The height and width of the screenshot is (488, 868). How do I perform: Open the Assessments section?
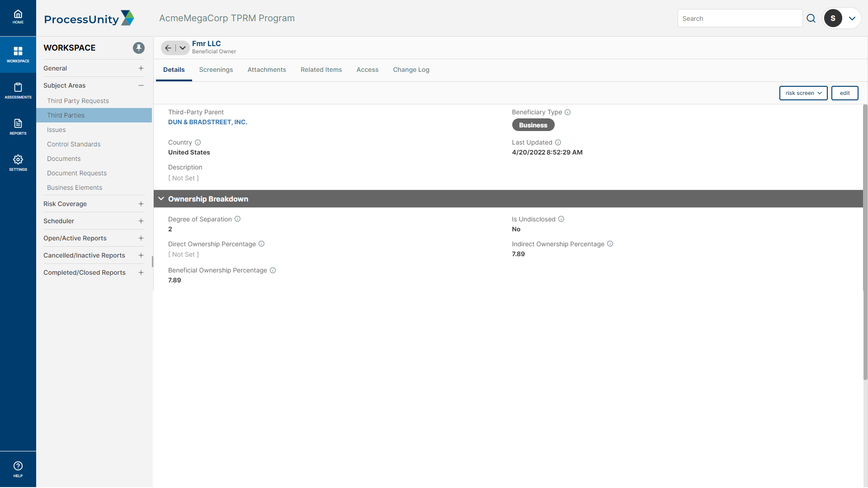point(18,90)
